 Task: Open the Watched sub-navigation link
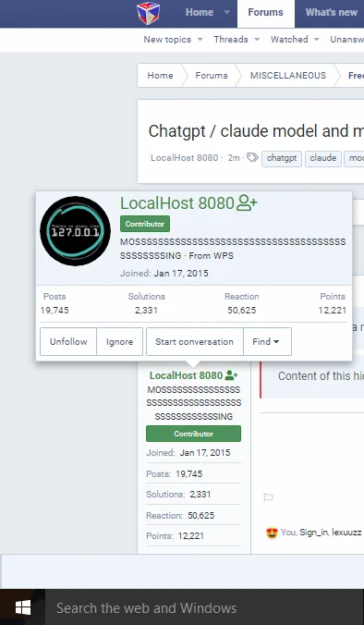pyautogui.click(x=289, y=40)
